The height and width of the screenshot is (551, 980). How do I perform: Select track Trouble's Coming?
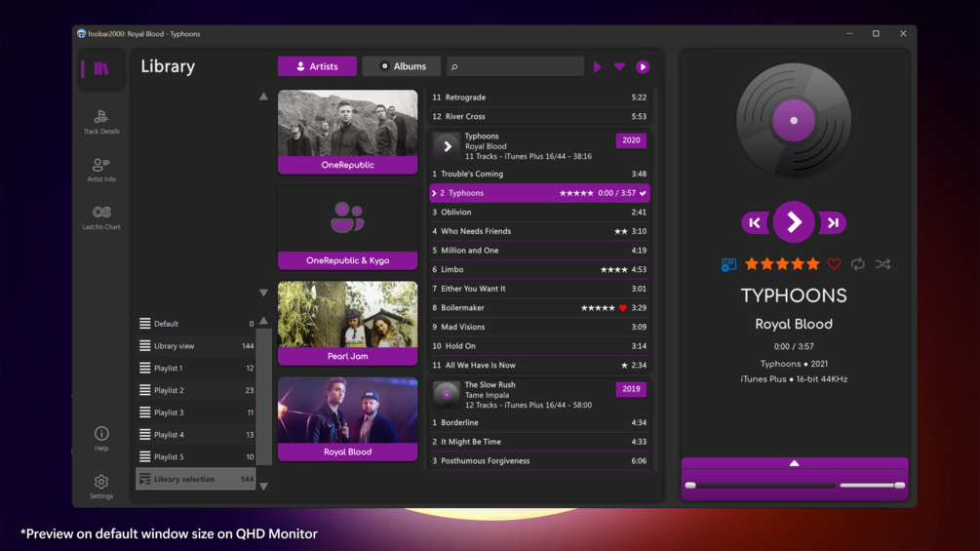click(x=539, y=174)
